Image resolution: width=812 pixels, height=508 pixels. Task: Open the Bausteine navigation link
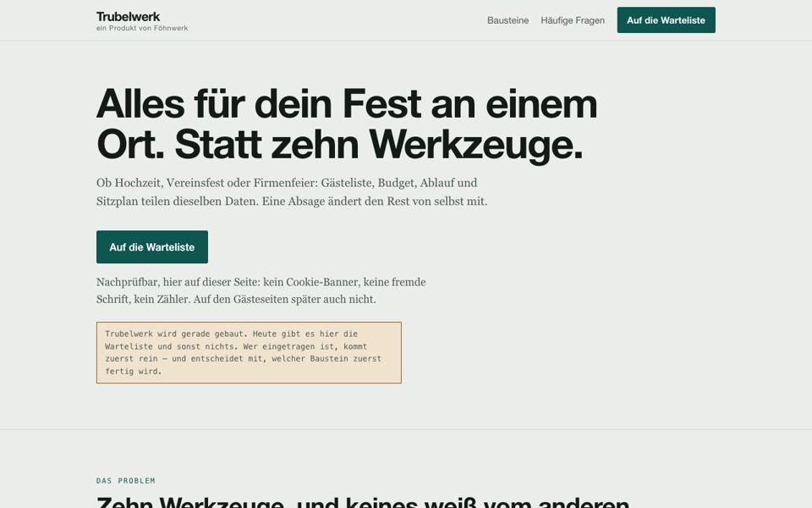click(x=508, y=20)
